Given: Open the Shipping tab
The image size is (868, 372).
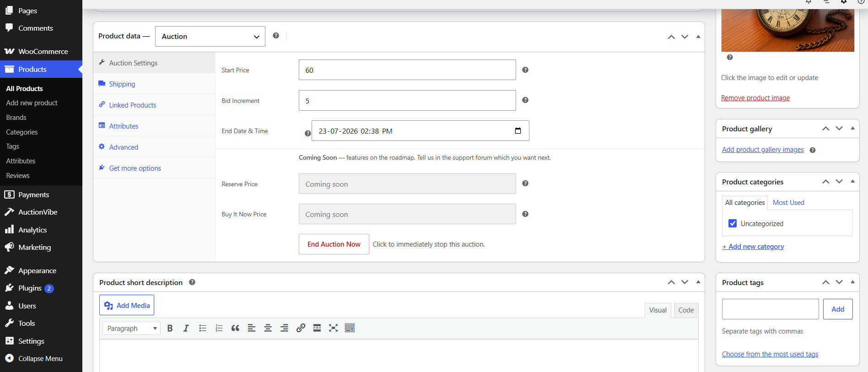Looking at the screenshot, I should pos(154,84).
